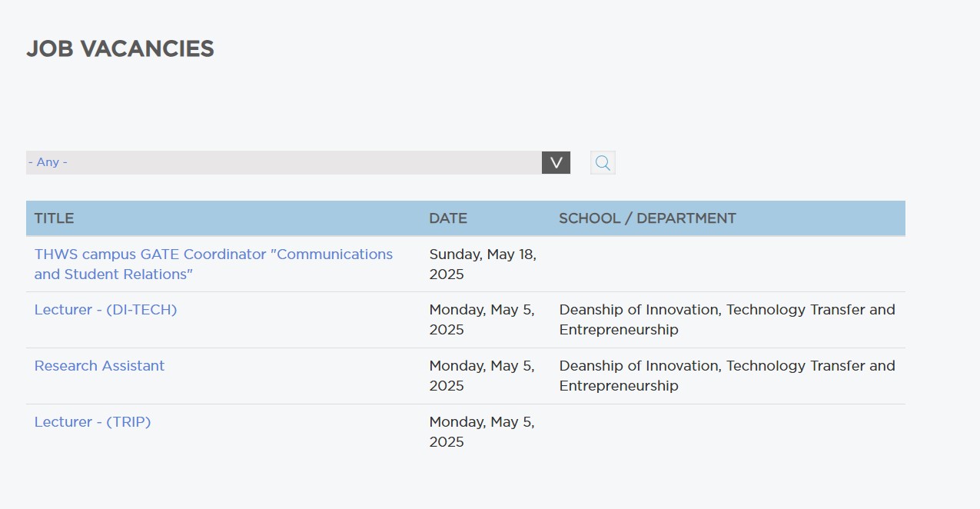Click date cell in Lecturer (DI-TECH) row
The height and width of the screenshot is (509, 980).
[x=482, y=319]
